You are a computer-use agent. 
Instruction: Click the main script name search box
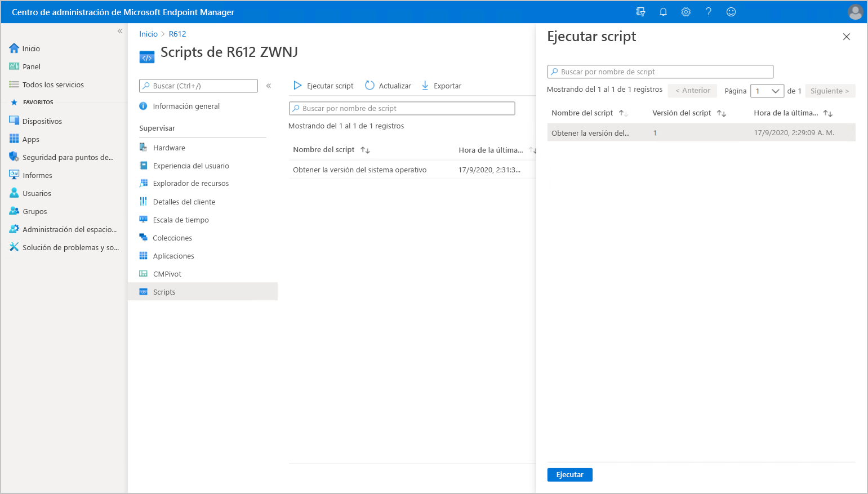402,108
